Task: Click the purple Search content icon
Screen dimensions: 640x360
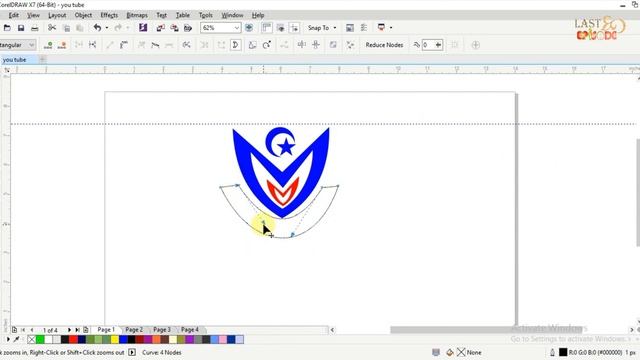Action: tap(143, 28)
